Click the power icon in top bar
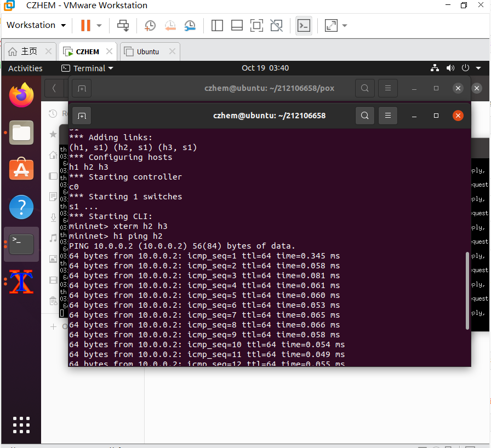 pyautogui.click(x=465, y=68)
